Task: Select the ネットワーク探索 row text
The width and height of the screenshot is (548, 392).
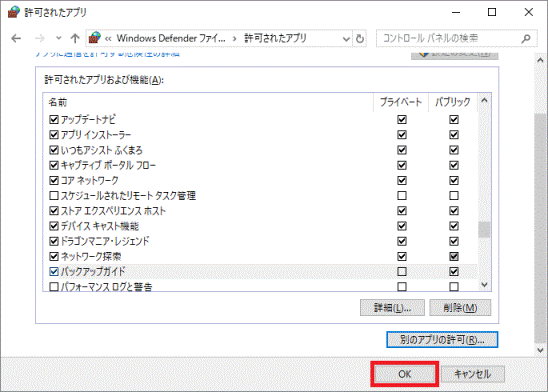Action: (91, 257)
